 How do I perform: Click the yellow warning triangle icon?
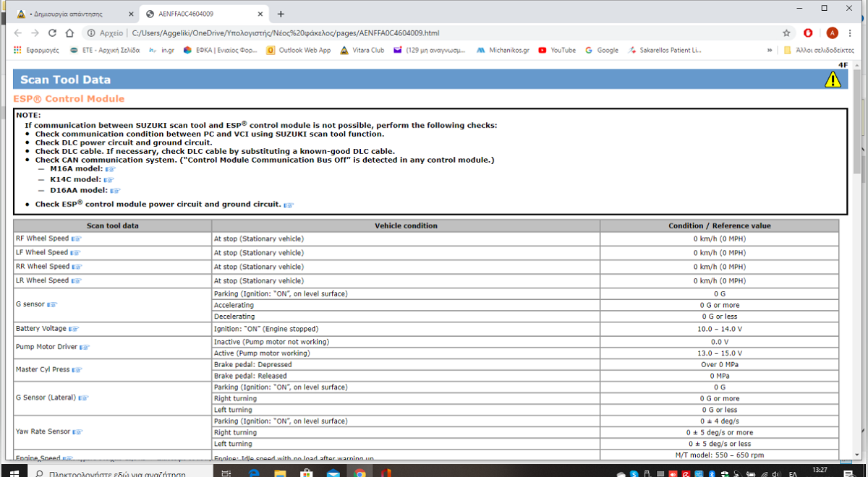coord(833,80)
